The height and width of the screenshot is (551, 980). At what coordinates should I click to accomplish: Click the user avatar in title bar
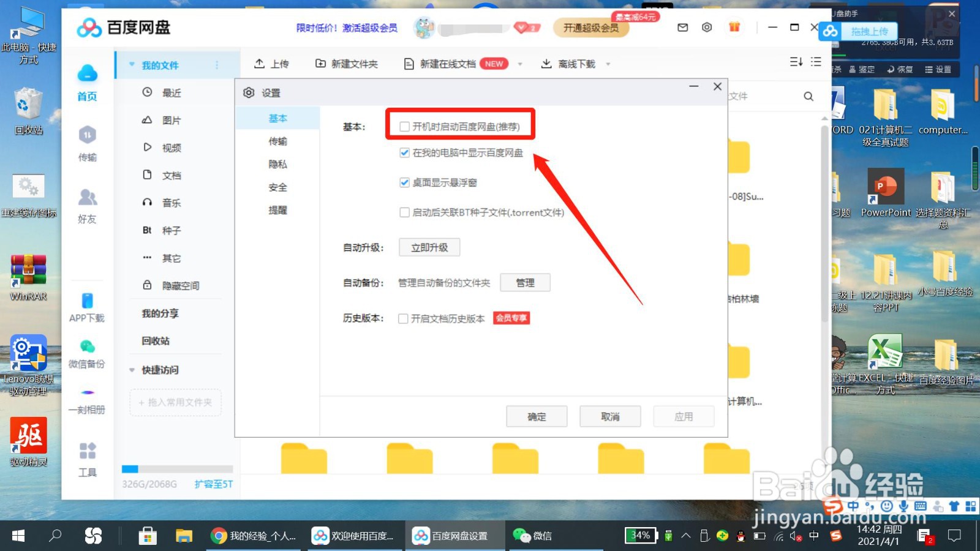pos(424,28)
